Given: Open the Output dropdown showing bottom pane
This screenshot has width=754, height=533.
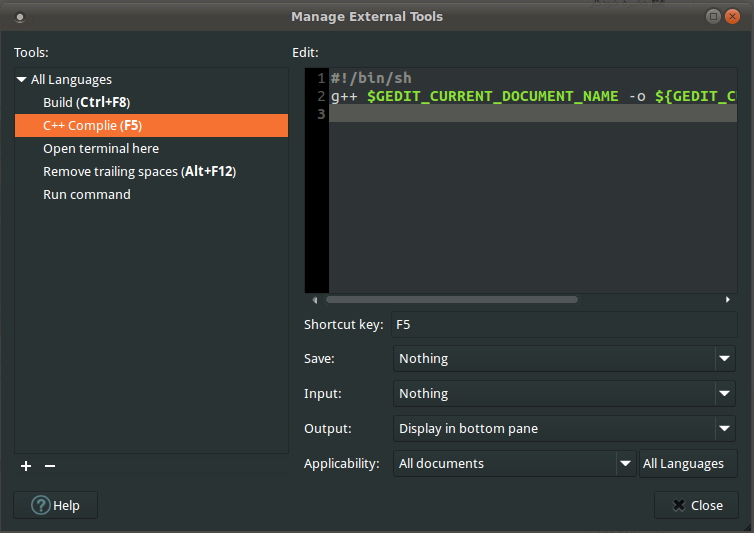Looking at the screenshot, I should pos(564,429).
